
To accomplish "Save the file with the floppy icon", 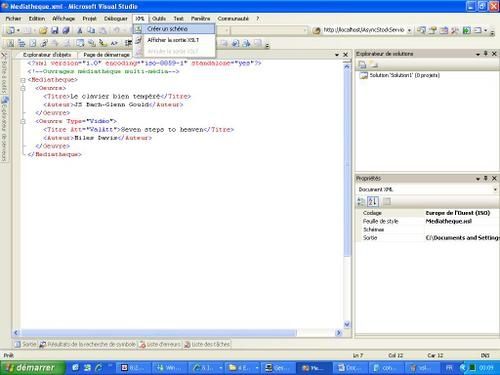I will (x=55, y=31).
